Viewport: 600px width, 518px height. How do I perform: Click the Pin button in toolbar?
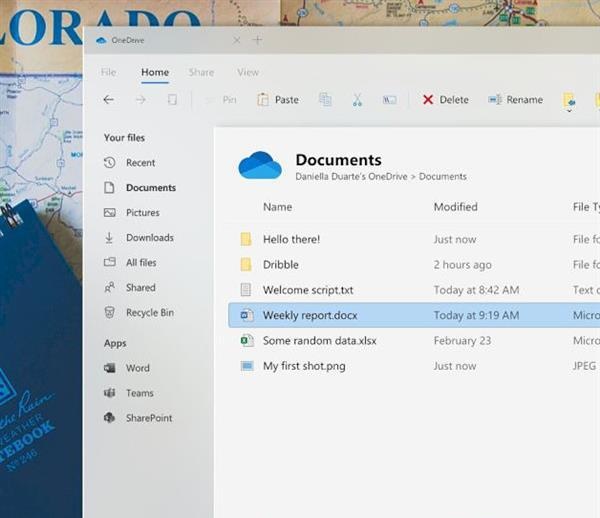click(222, 100)
